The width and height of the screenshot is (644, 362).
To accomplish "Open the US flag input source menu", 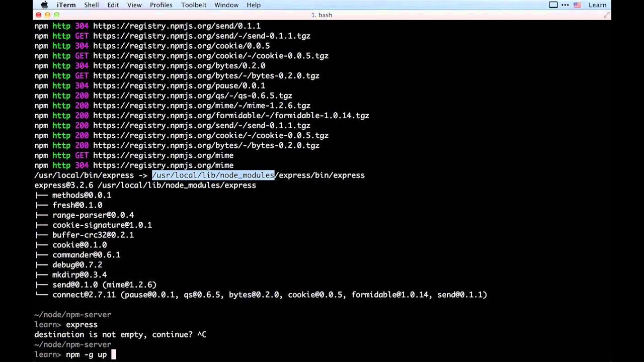I will (x=577, y=5).
